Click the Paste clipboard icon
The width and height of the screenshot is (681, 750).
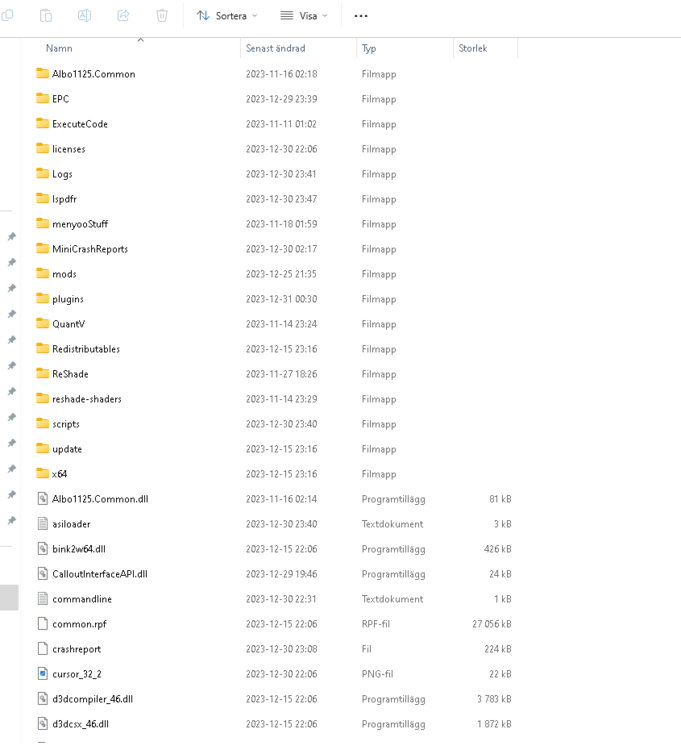click(46, 16)
